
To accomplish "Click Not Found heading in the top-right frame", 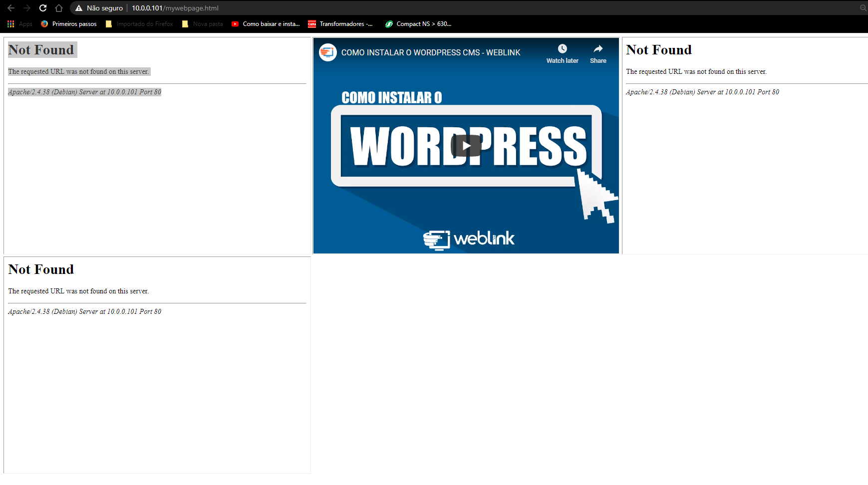I will tap(659, 50).
